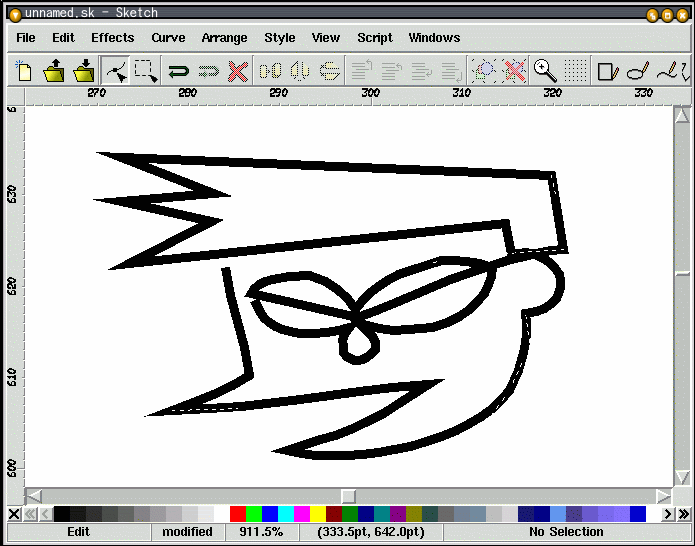Pick the red color swatch
The image size is (695, 546).
[238, 514]
